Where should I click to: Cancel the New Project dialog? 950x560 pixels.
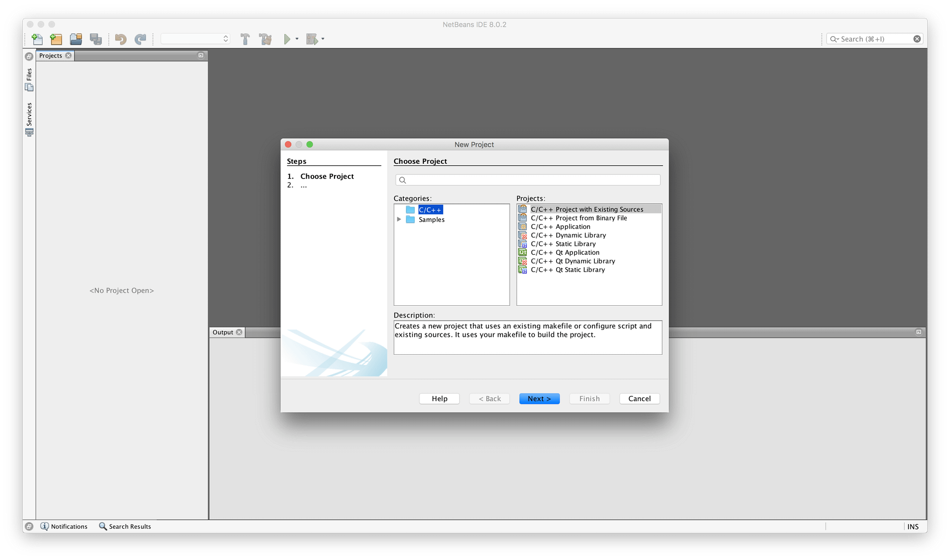pos(639,398)
